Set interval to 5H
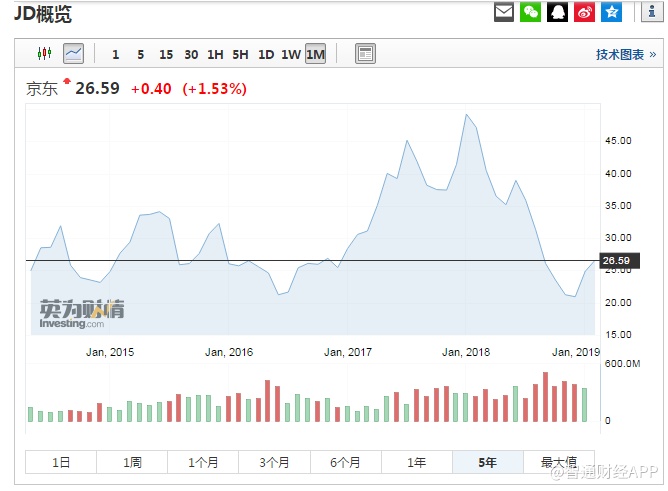Viewport: 668px width, 491px height. tap(240, 55)
